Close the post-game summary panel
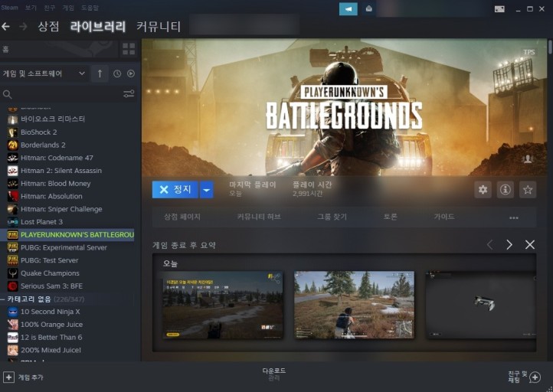The image size is (553, 392). point(530,245)
